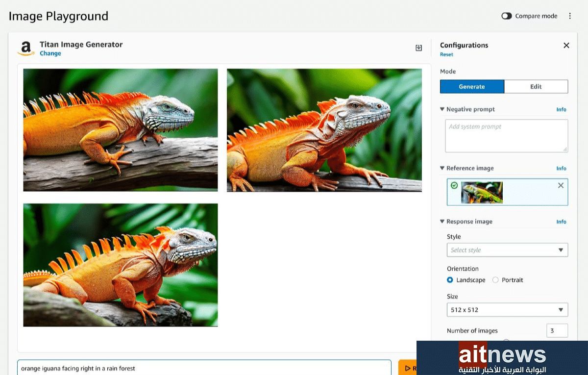
Task: Open the Size 512 x 512 dropdown
Action: [507, 310]
